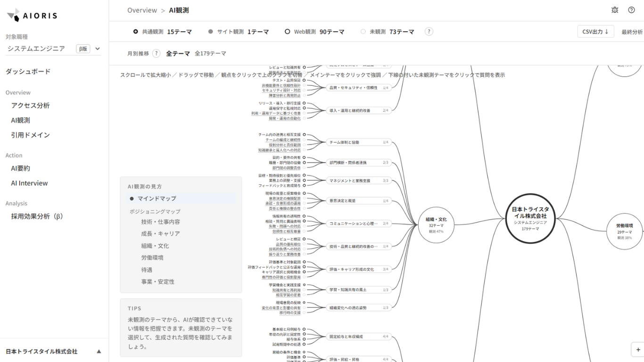Click the help icon next to 月別推移

[156, 54]
